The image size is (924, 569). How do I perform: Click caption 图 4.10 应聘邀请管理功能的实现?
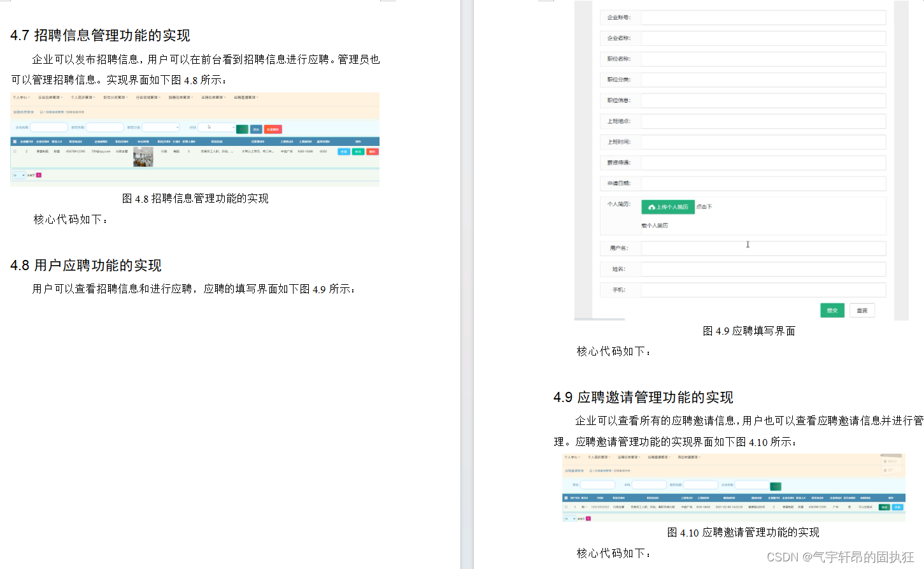pos(743,532)
